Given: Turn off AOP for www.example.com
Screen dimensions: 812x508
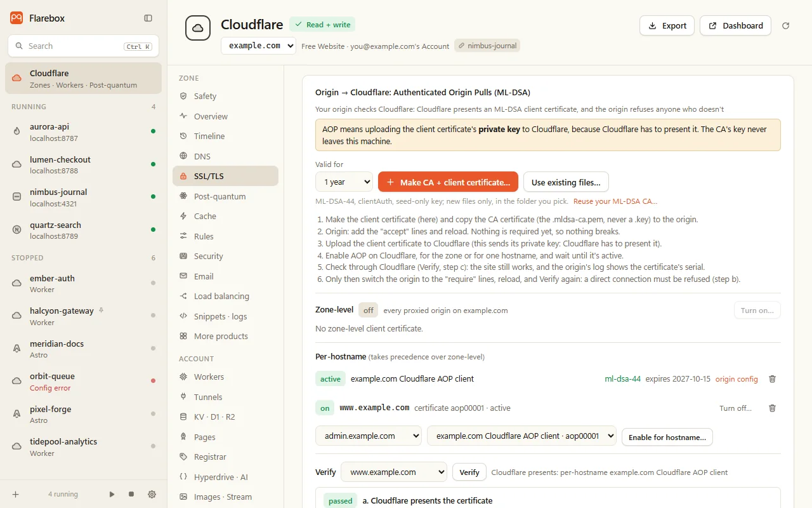Looking at the screenshot, I should coord(735,408).
